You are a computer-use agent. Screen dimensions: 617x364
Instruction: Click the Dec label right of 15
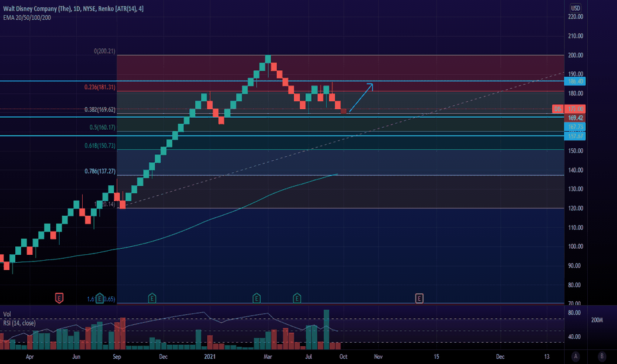[x=500, y=357]
